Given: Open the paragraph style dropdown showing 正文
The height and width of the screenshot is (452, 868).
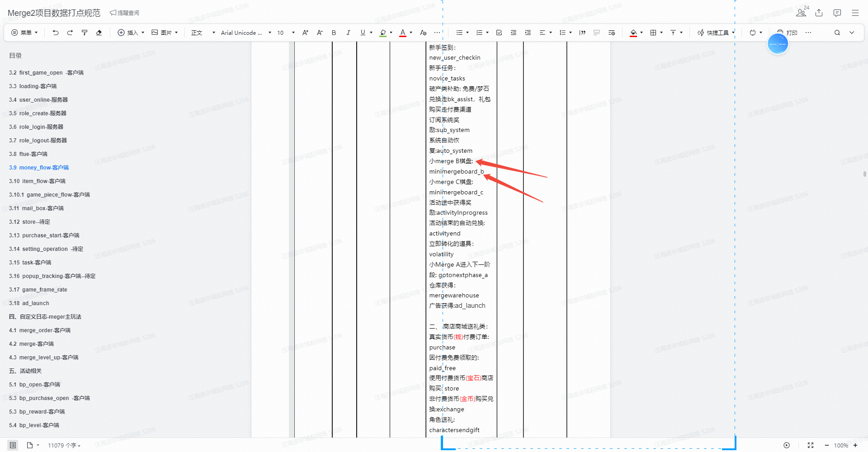Looking at the screenshot, I should click(201, 33).
